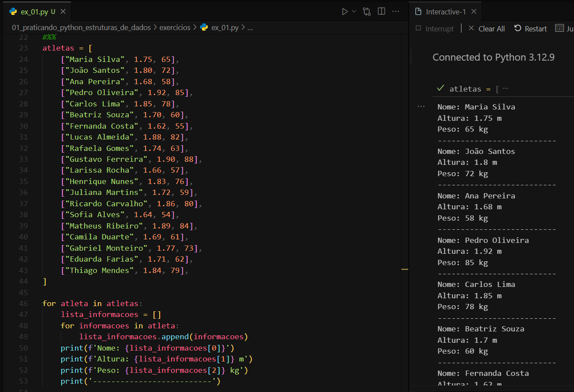Click the yellow marker in the editor overview ruler
This screenshot has height=392, width=574.
click(x=405, y=269)
